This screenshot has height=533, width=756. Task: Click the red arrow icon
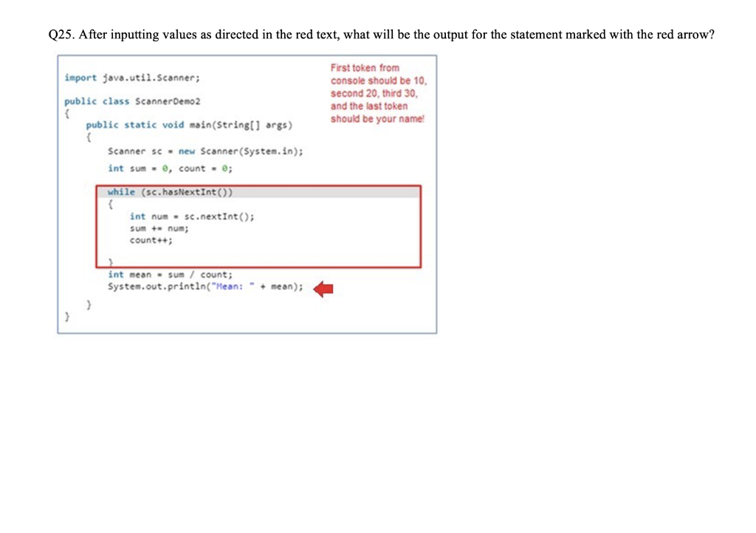click(x=323, y=288)
